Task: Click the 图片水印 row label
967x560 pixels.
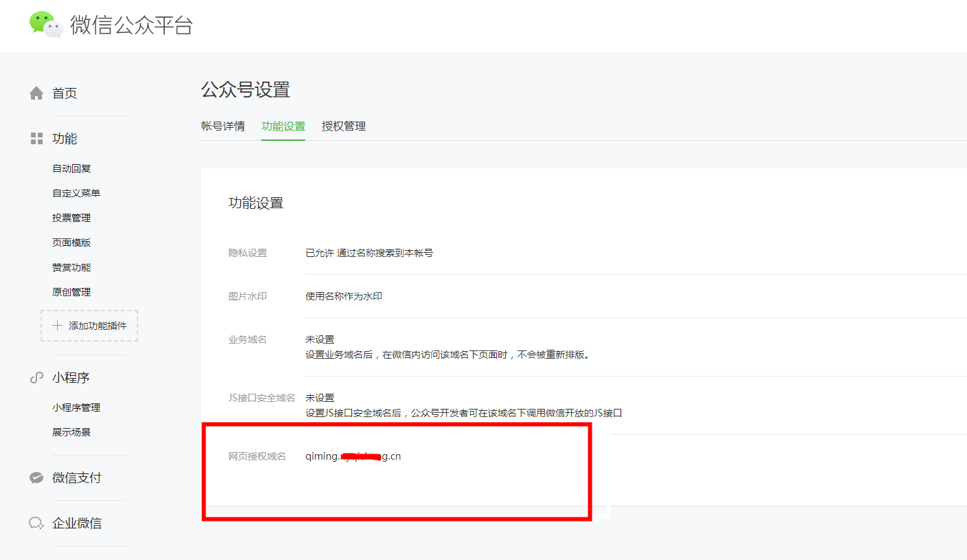Action: 247,296
